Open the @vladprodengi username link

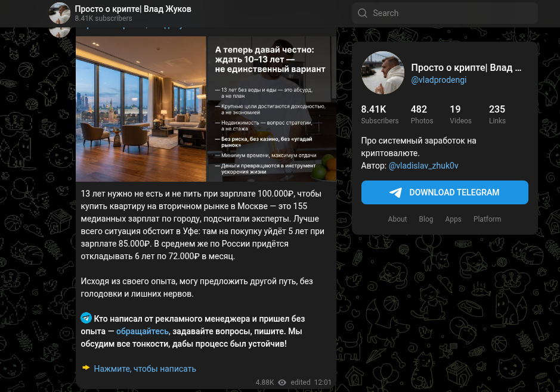[438, 80]
